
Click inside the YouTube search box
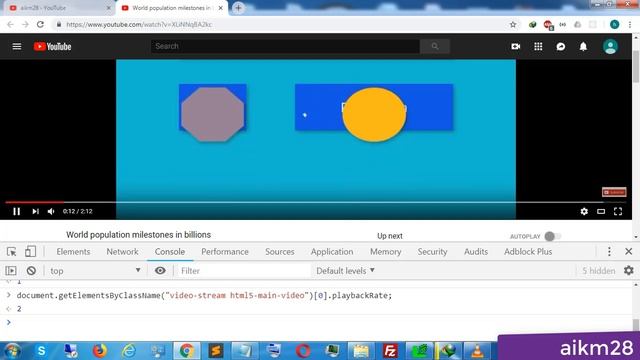[x=285, y=46]
